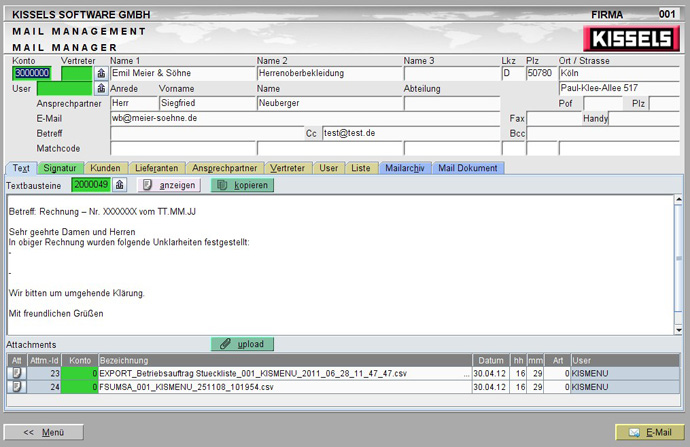
Task: Return via the << Menü button
Action: 44,432
